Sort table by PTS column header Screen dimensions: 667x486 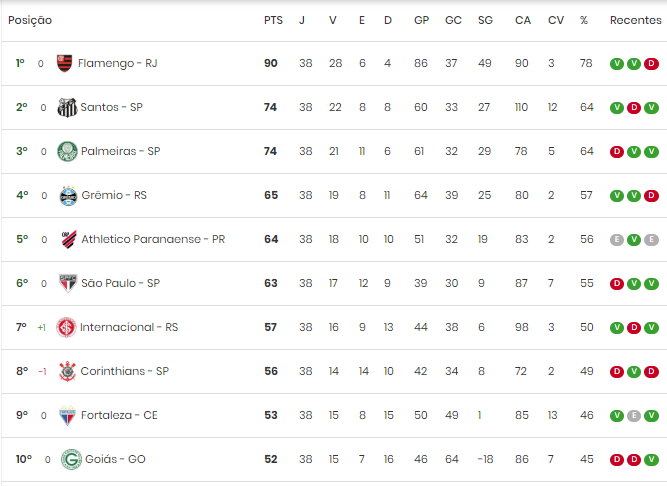pyautogui.click(x=273, y=20)
